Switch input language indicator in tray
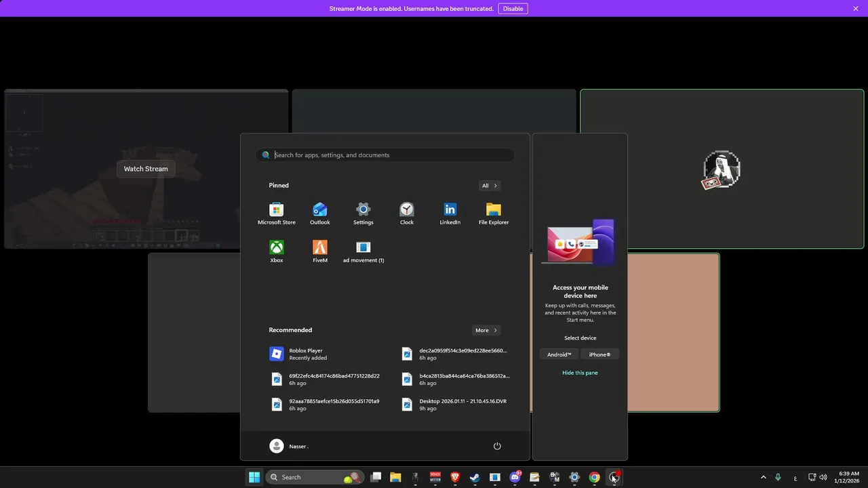Viewport: 868px width, 488px height. click(795, 477)
